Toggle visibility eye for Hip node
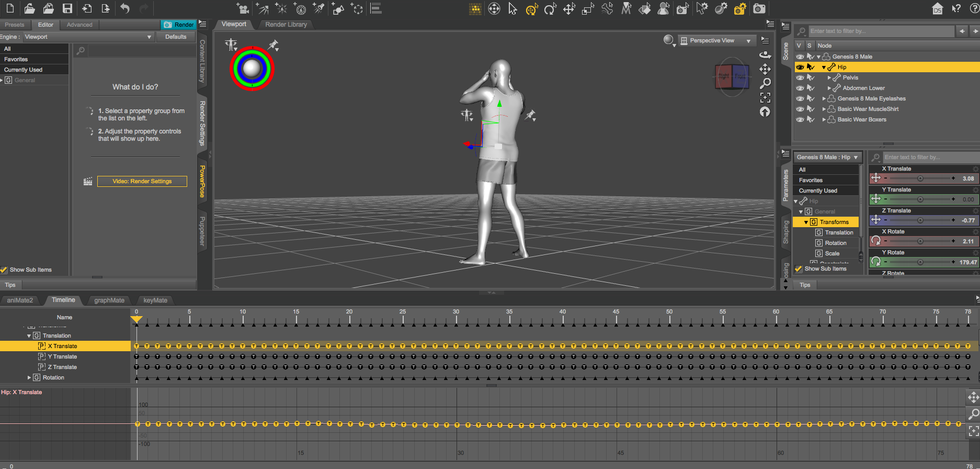 pyautogui.click(x=800, y=67)
